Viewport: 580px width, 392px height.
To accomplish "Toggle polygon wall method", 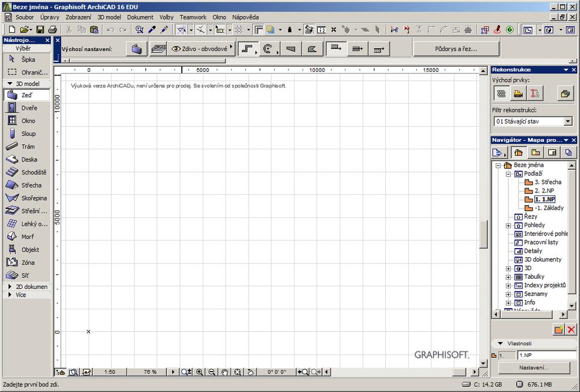I will [x=312, y=49].
